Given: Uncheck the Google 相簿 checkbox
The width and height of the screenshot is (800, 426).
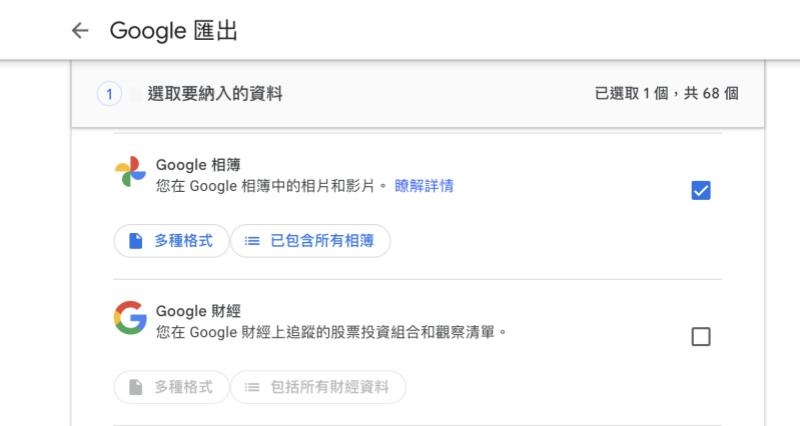Looking at the screenshot, I should (x=701, y=190).
